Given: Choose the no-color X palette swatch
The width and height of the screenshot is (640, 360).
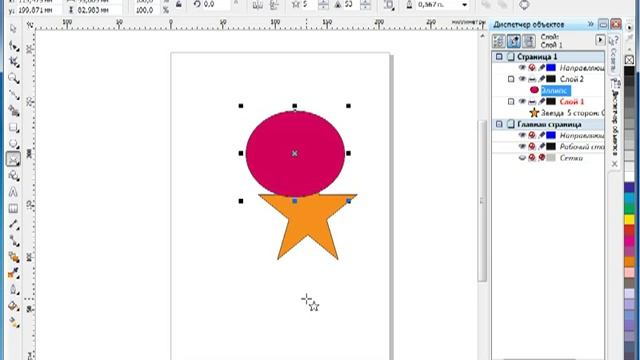Looking at the screenshot, I should [x=629, y=60].
